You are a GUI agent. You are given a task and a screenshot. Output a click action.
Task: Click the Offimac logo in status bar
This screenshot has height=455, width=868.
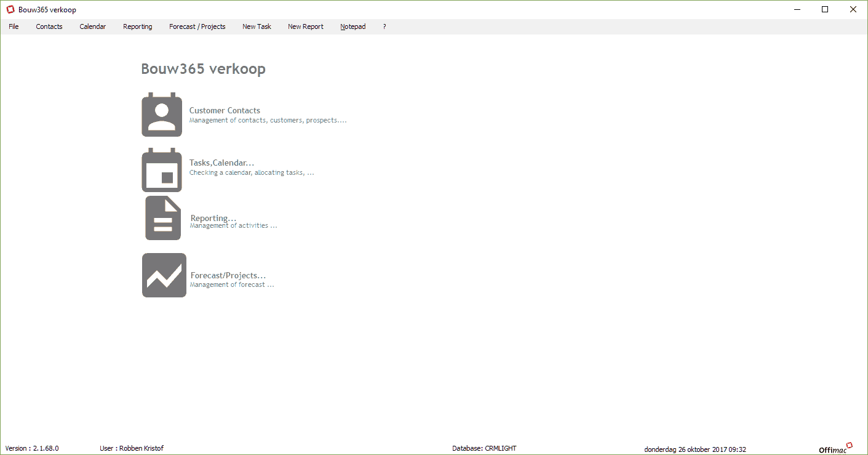tap(836, 448)
